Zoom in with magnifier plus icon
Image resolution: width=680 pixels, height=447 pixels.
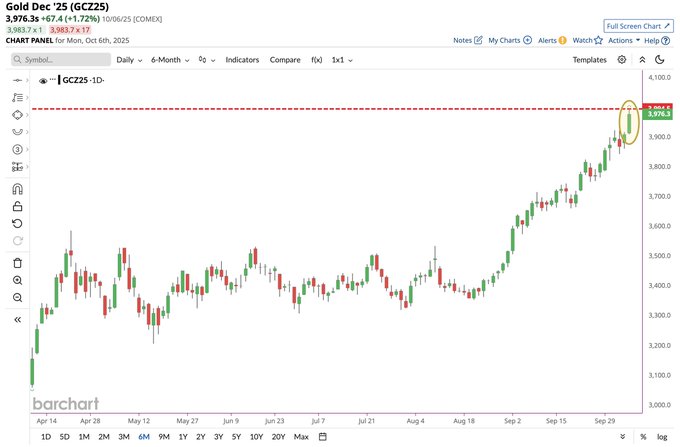17,281
